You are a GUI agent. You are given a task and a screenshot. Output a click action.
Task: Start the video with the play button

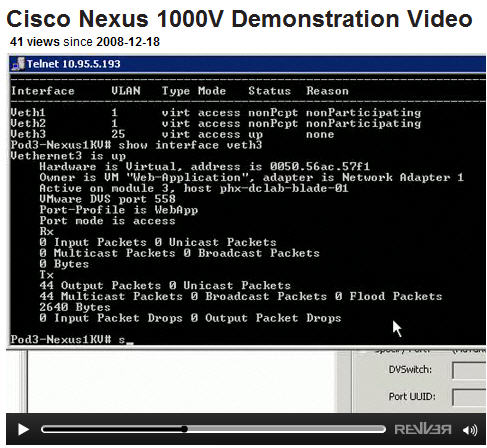[23, 429]
